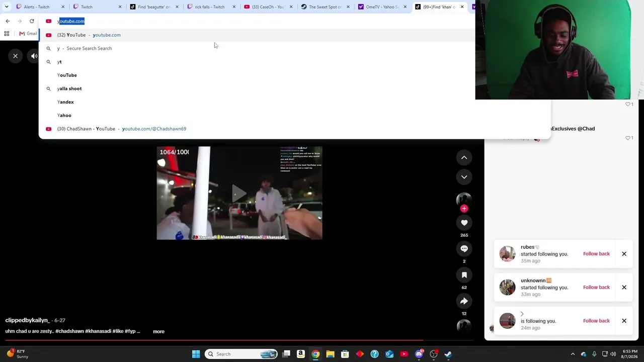Open Outlook from the taskbar
This screenshot has width=644, height=362.
[389, 354]
